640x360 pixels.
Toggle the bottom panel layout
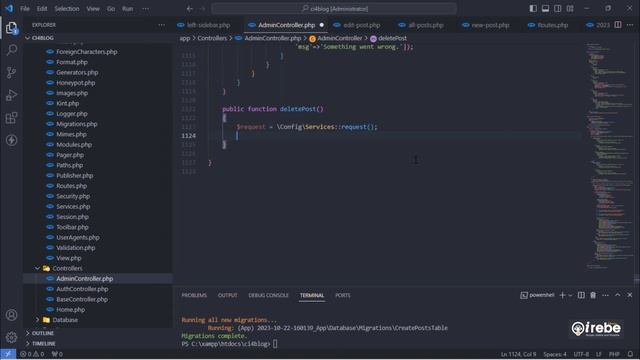(545, 9)
